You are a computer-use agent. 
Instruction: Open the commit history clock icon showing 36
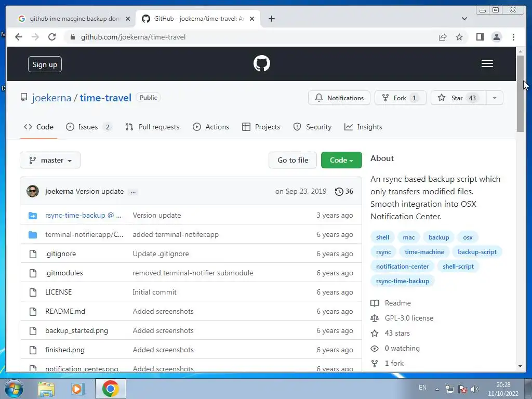click(x=344, y=191)
